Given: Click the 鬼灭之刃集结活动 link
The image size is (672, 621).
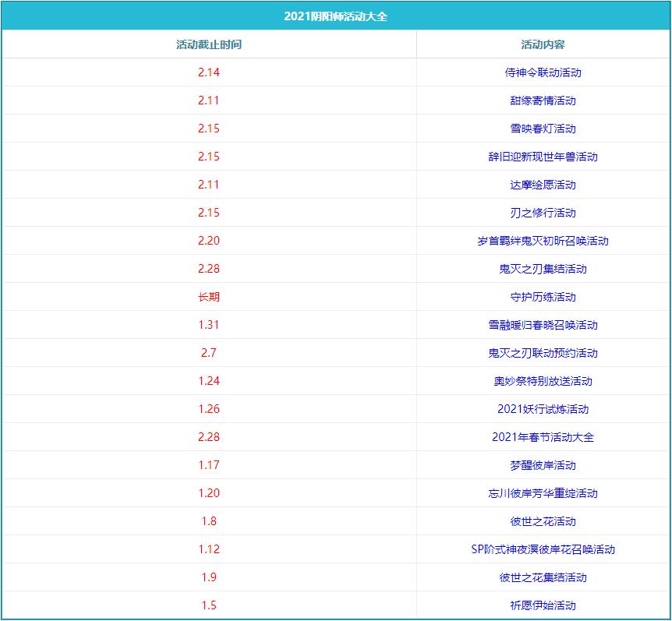Looking at the screenshot, I should [543, 269].
